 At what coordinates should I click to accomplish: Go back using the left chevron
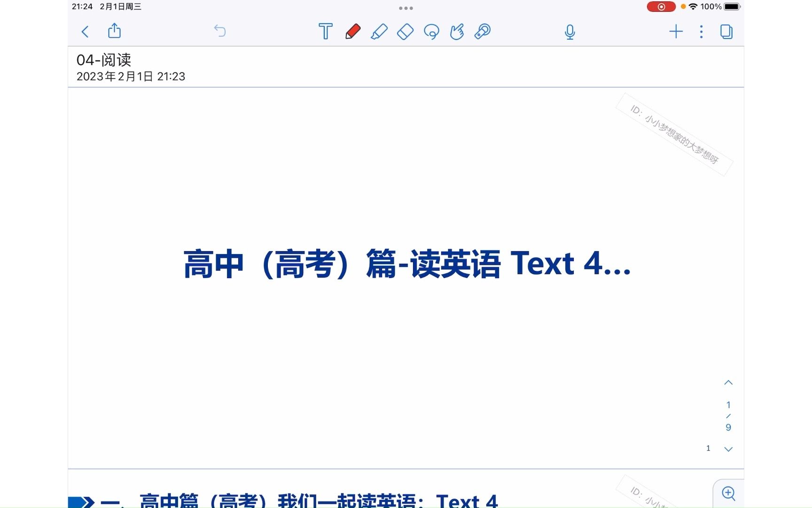[x=85, y=32]
